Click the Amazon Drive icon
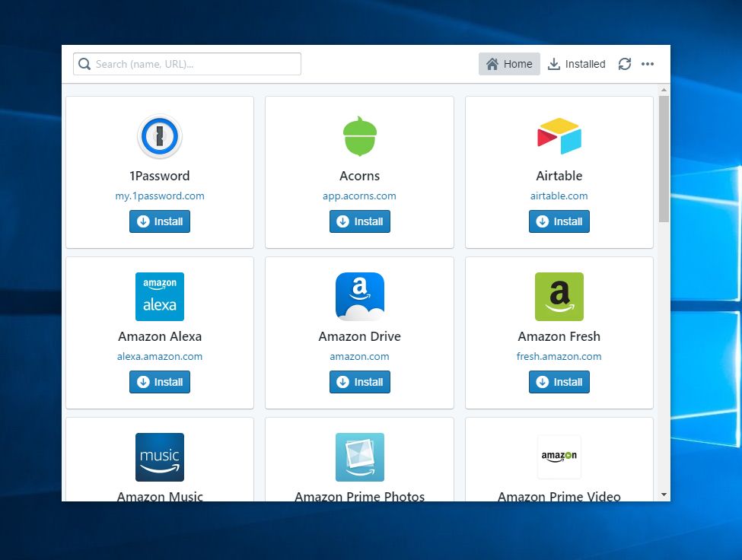The image size is (742, 560). 360,297
